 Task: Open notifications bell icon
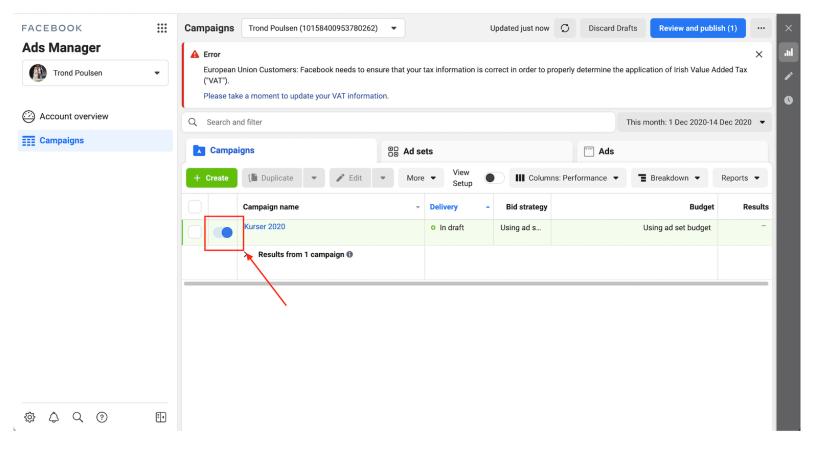[x=54, y=417]
